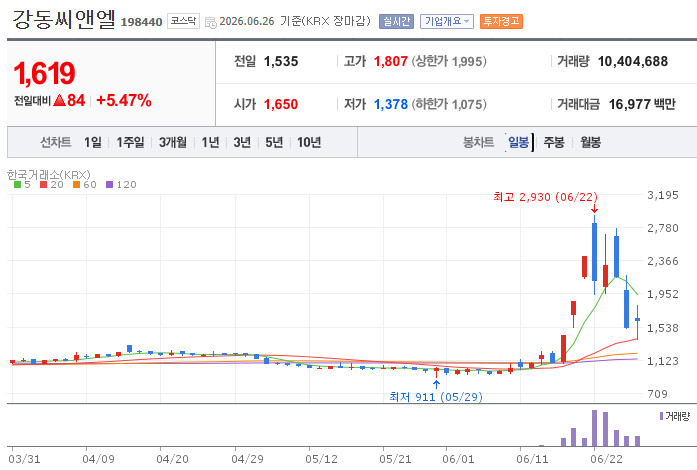Click the tallest volume bar at 06/22

(x=594, y=428)
